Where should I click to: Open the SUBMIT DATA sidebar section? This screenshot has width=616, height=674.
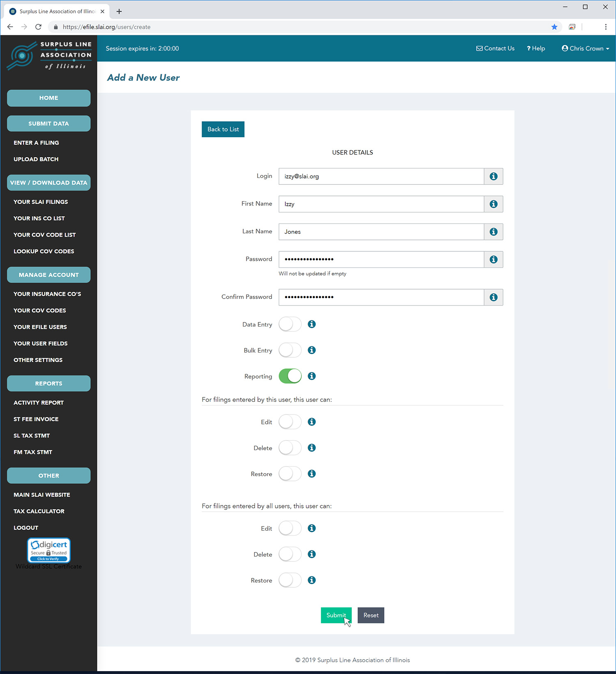pyautogui.click(x=49, y=124)
